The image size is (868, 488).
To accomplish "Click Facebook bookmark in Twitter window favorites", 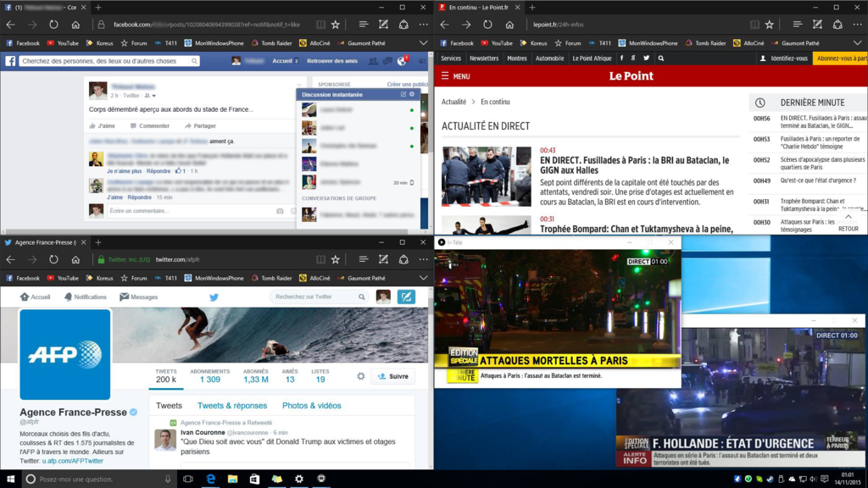I will [23, 278].
